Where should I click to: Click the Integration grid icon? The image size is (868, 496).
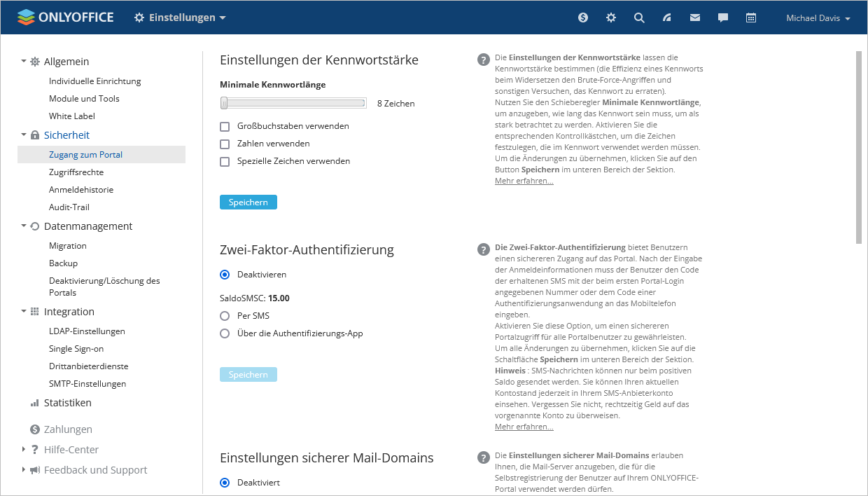coord(35,312)
